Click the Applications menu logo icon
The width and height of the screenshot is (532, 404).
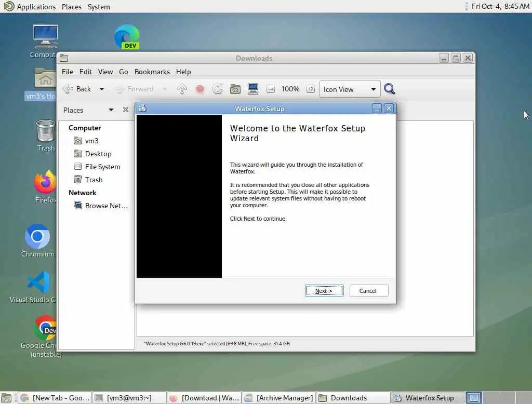click(x=9, y=6)
